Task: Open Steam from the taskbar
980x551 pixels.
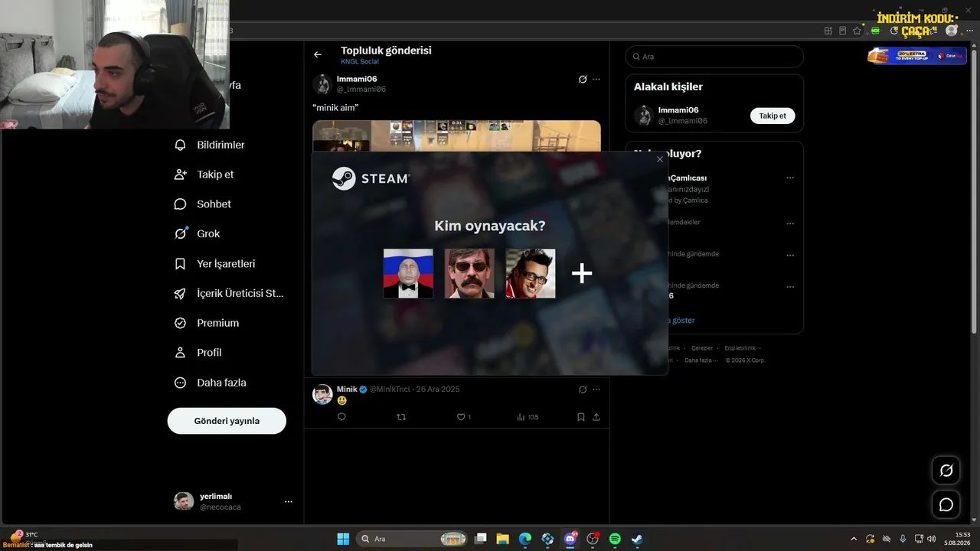Action: coord(637,539)
